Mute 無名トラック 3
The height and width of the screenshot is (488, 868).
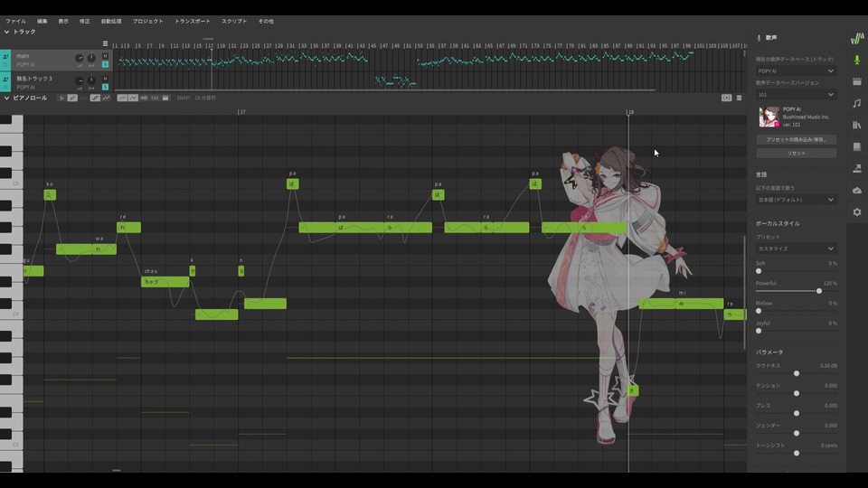[105, 79]
